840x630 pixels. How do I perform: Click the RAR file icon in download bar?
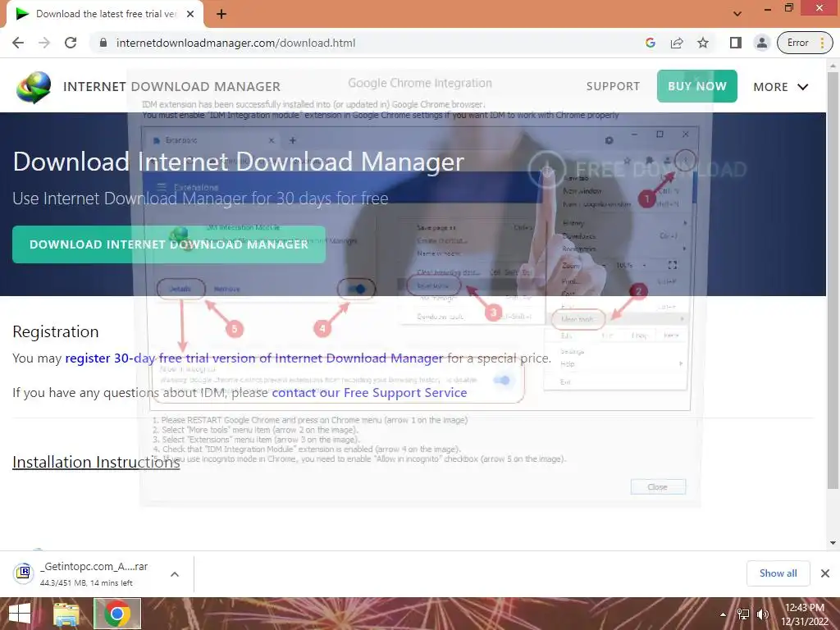[23, 573]
